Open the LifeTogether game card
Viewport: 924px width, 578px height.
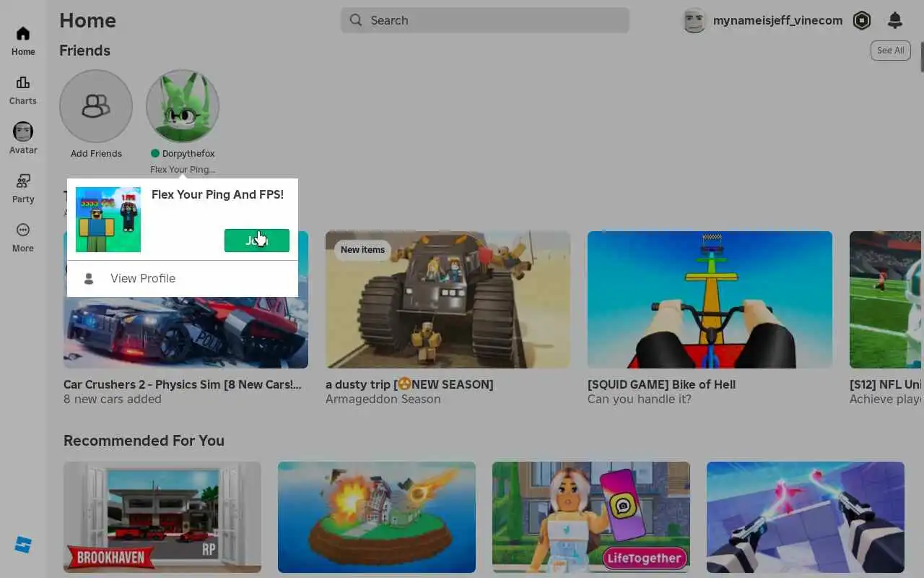click(591, 517)
